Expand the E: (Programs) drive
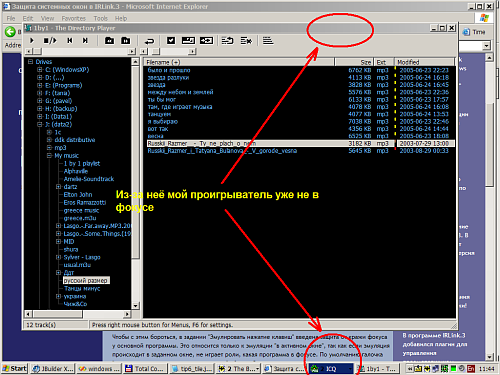Screen dimensions: 500x375 point(40,85)
